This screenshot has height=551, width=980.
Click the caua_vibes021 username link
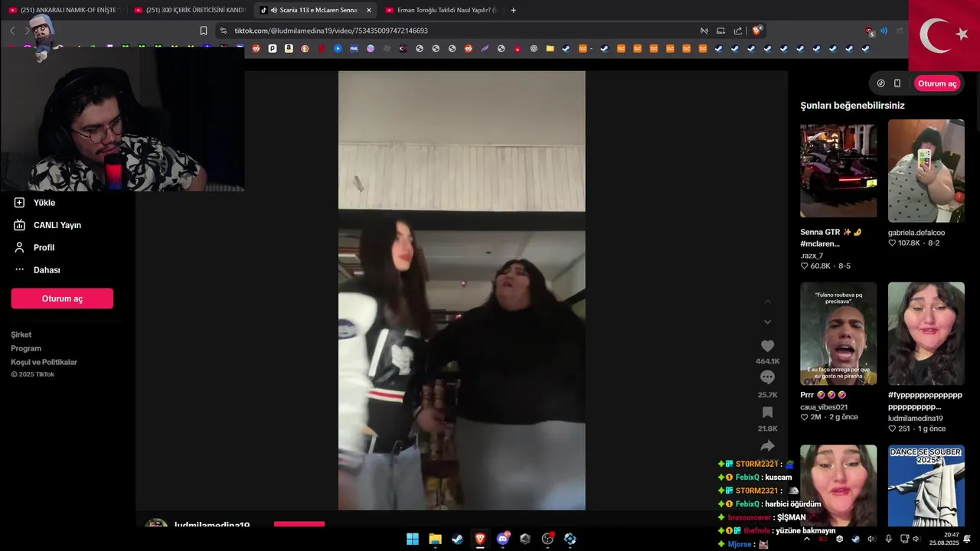click(824, 407)
